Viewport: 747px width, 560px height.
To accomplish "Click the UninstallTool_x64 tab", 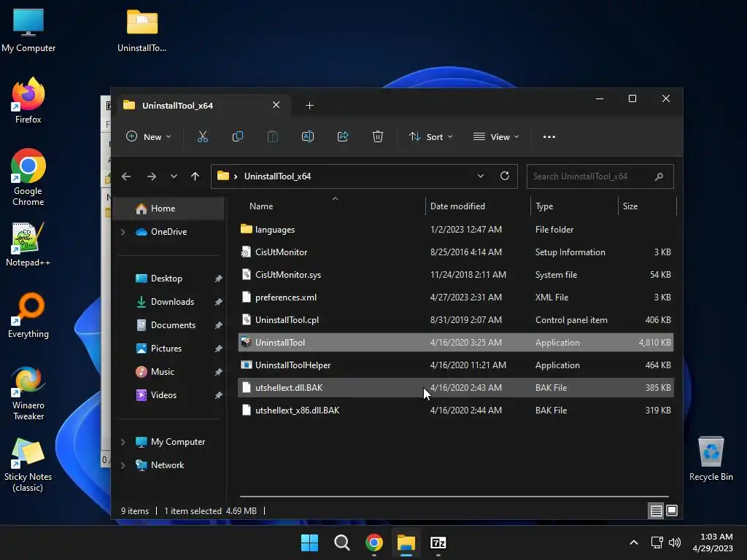I will point(205,105).
